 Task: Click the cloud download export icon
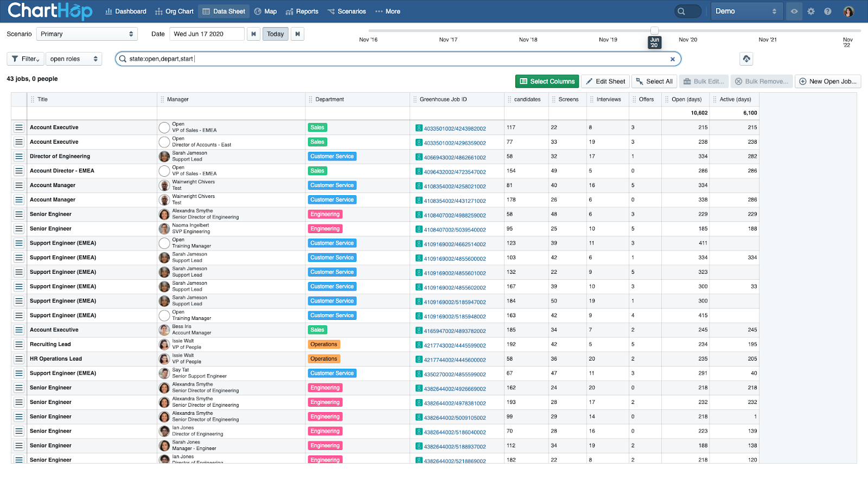tap(746, 59)
